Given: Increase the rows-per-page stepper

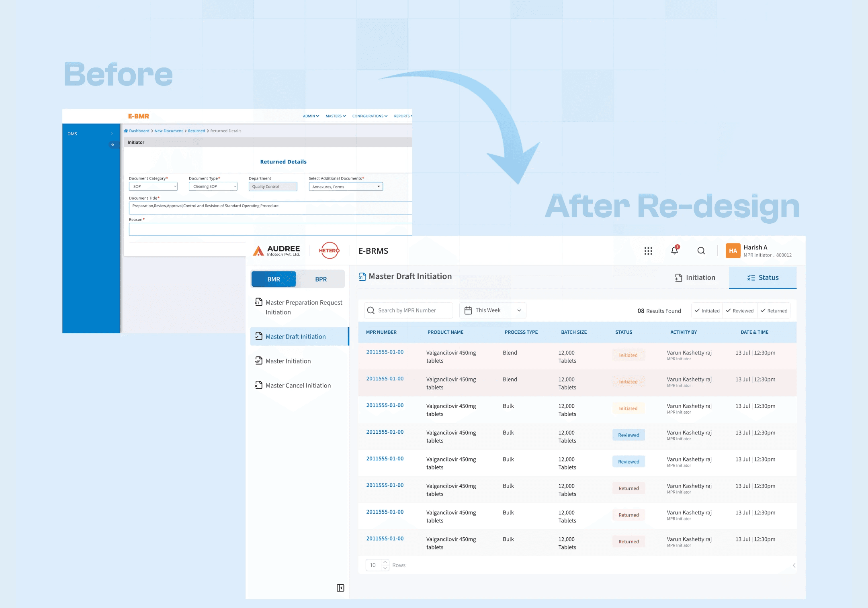Looking at the screenshot, I should pyautogui.click(x=385, y=562).
